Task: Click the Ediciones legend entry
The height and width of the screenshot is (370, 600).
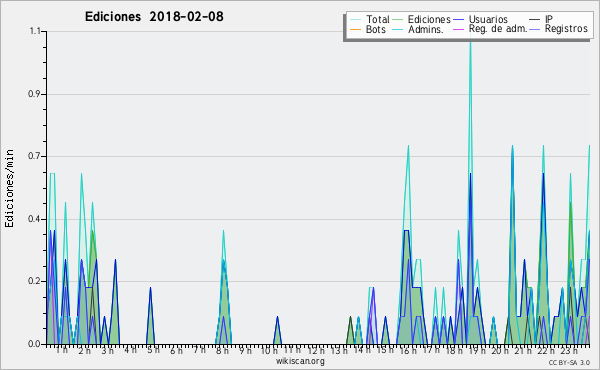Action: (x=422, y=19)
